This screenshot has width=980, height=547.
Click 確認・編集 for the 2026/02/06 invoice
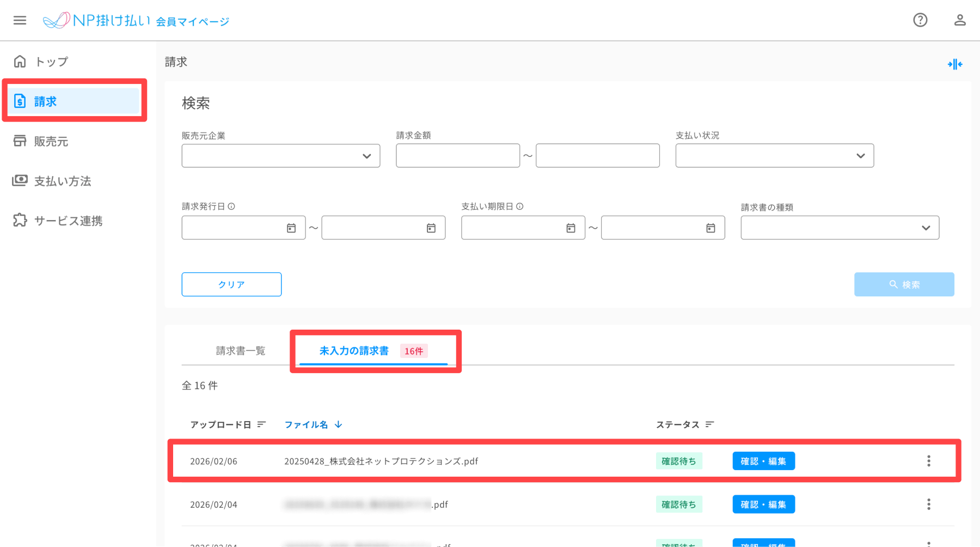pos(763,461)
